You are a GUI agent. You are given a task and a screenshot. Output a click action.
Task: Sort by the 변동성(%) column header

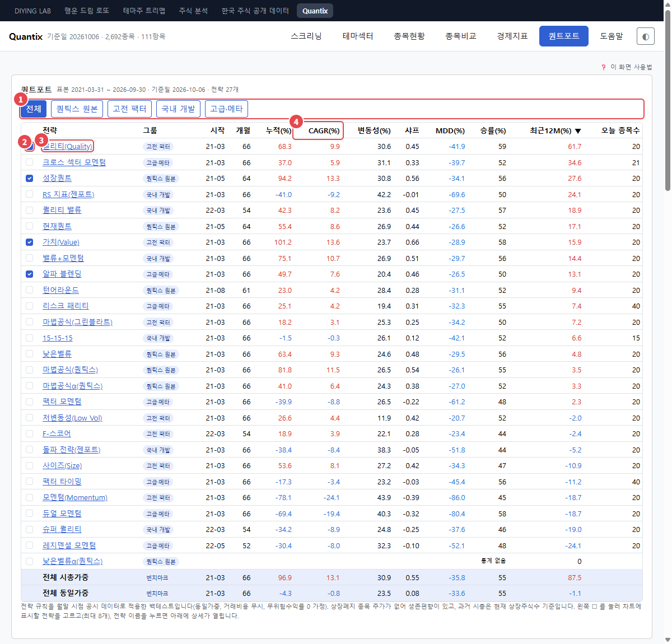pos(374,130)
